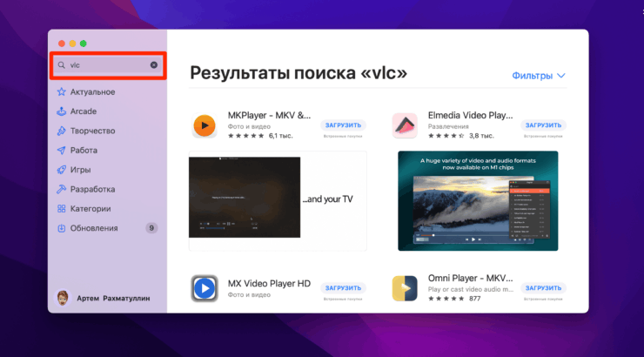The height and width of the screenshot is (357, 644).
Task: Open Артем Рахматуллин account
Action: tap(113, 299)
